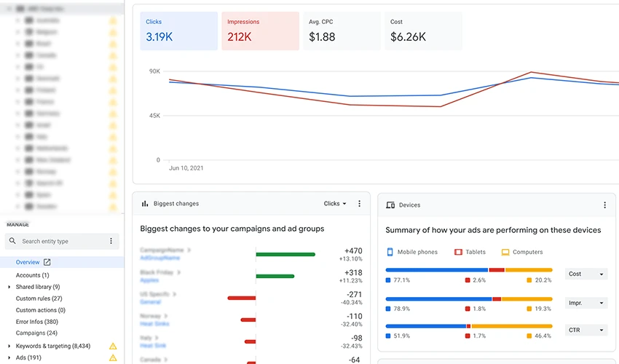This screenshot has height=364, width=619.
Task: Click the CTR devices distribution bar
Action: 469,326
